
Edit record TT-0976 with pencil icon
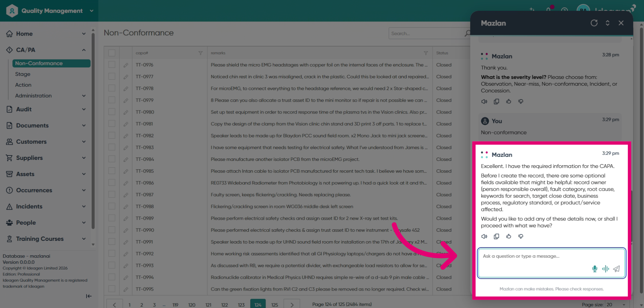[x=126, y=65]
